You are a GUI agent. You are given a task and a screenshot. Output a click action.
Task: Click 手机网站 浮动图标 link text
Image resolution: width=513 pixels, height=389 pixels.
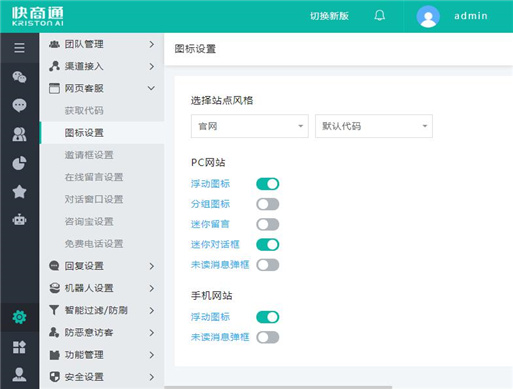[210, 317]
